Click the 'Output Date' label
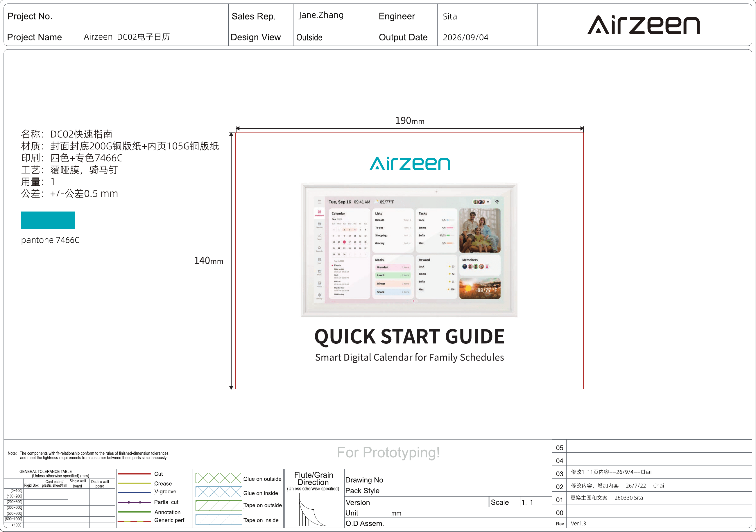The image size is (756, 532). pyautogui.click(x=403, y=37)
